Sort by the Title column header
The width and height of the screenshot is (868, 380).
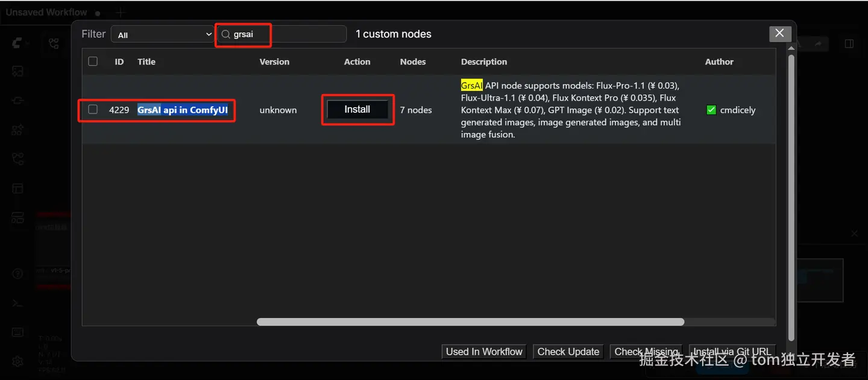coord(146,62)
